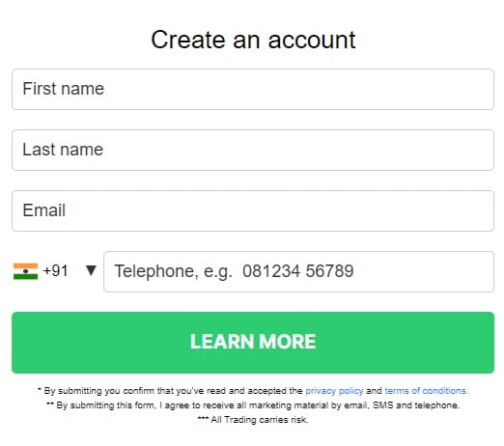The image size is (504, 446).
Task: Select the +91 country code selector
Action: click(55, 271)
